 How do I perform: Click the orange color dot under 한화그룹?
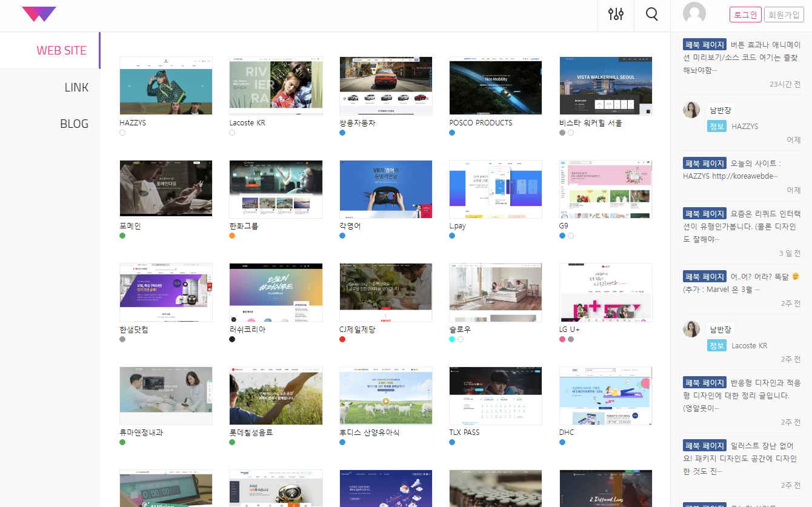pyautogui.click(x=232, y=236)
